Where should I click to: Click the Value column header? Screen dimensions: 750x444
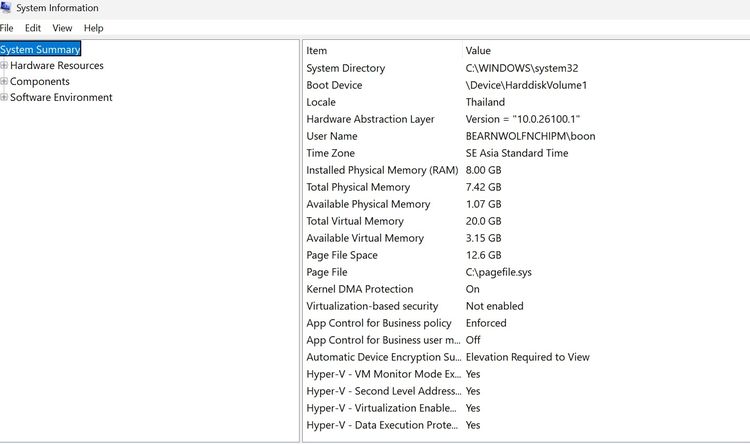(478, 51)
